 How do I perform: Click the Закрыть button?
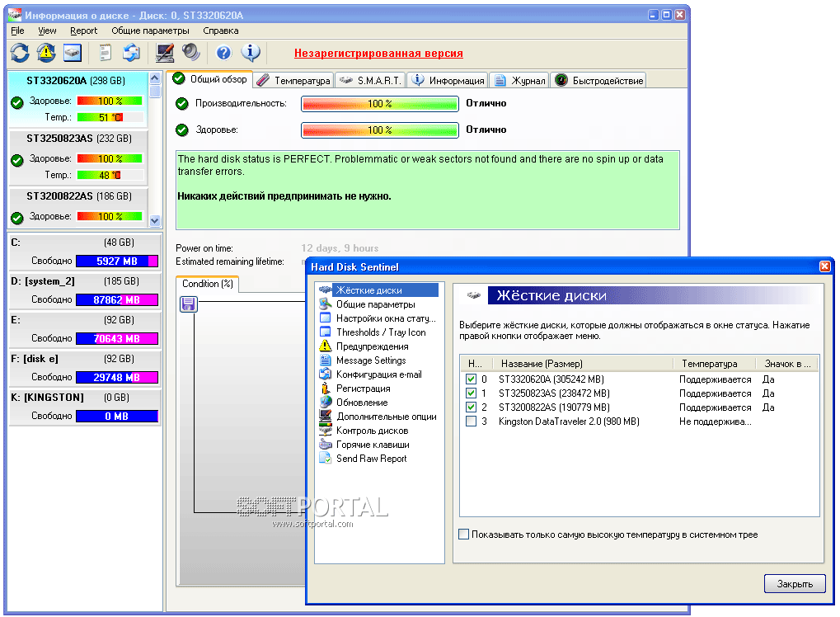tap(795, 584)
